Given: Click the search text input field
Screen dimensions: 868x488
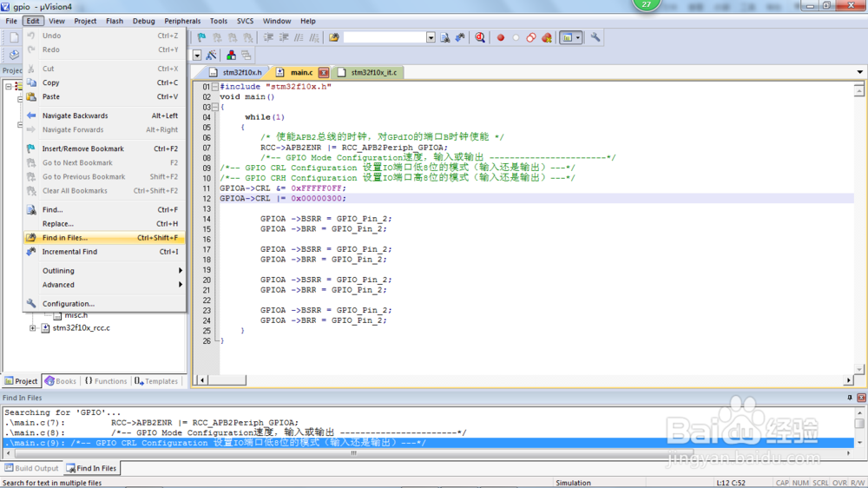Looking at the screenshot, I should pos(385,37).
